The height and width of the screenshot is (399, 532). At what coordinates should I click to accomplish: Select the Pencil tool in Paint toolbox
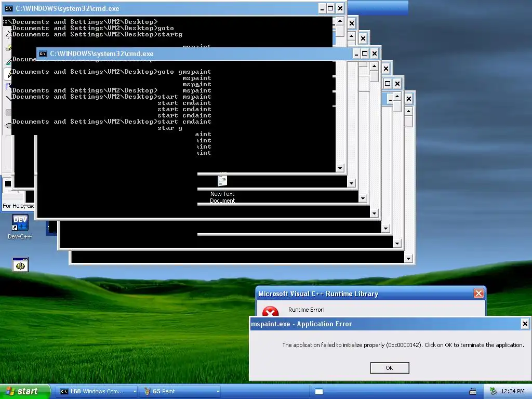coord(8,74)
